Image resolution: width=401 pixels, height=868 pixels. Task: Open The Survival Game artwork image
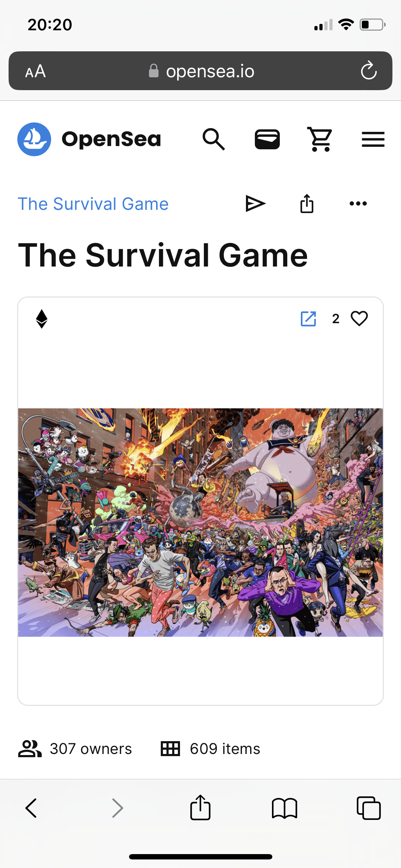point(200,522)
